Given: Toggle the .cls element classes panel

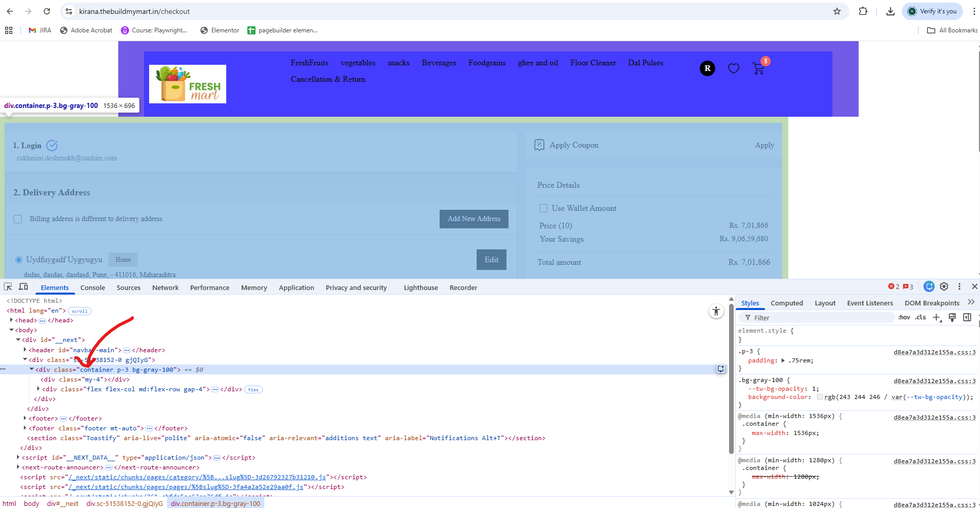Looking at the screenshot, I should [920, 317].
